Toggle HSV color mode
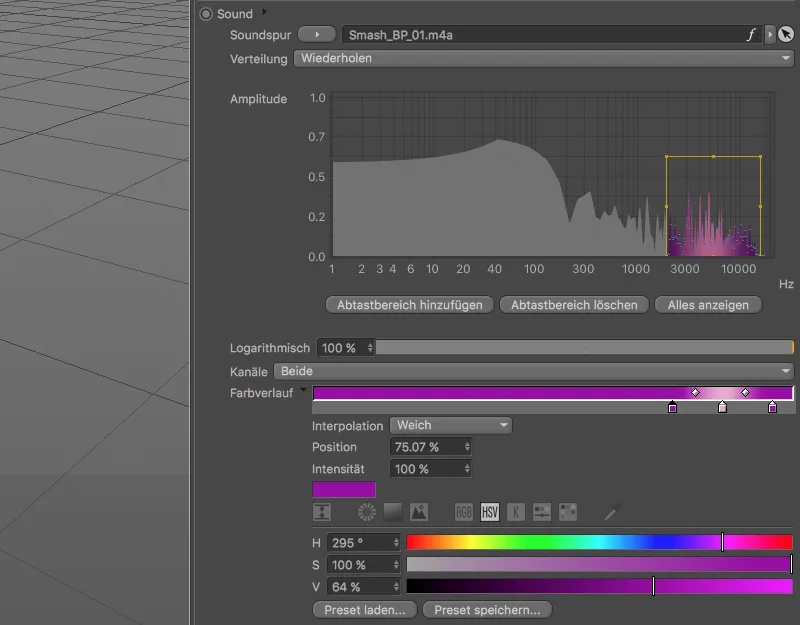800x625 pixels. 490,512
